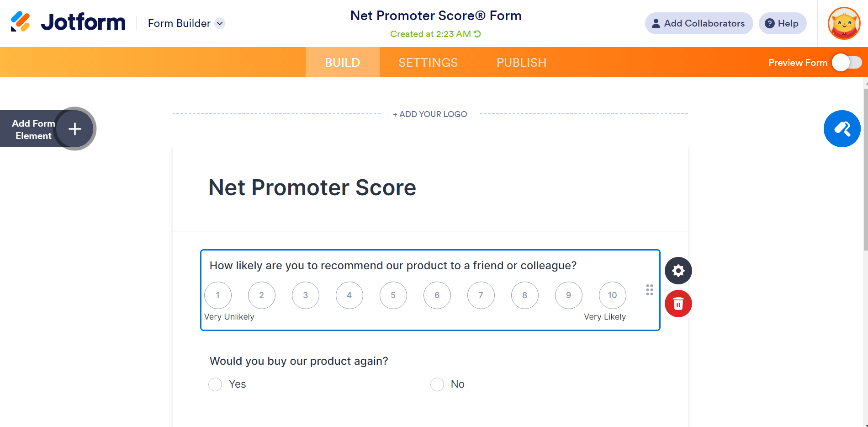Open the BUILD tab

[x=342, y=63]
